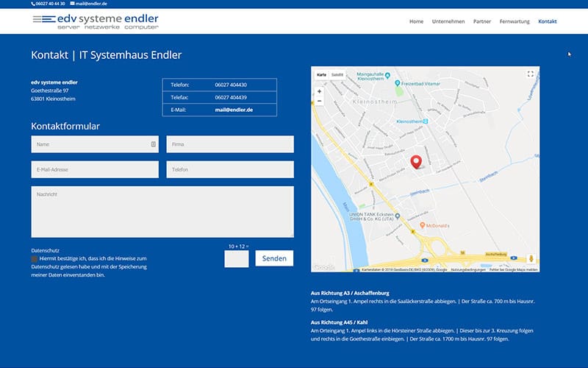Click the captcha answer box for 10 + 12
This screenshot has height=368, width=588.
click(x=236, y=259)
